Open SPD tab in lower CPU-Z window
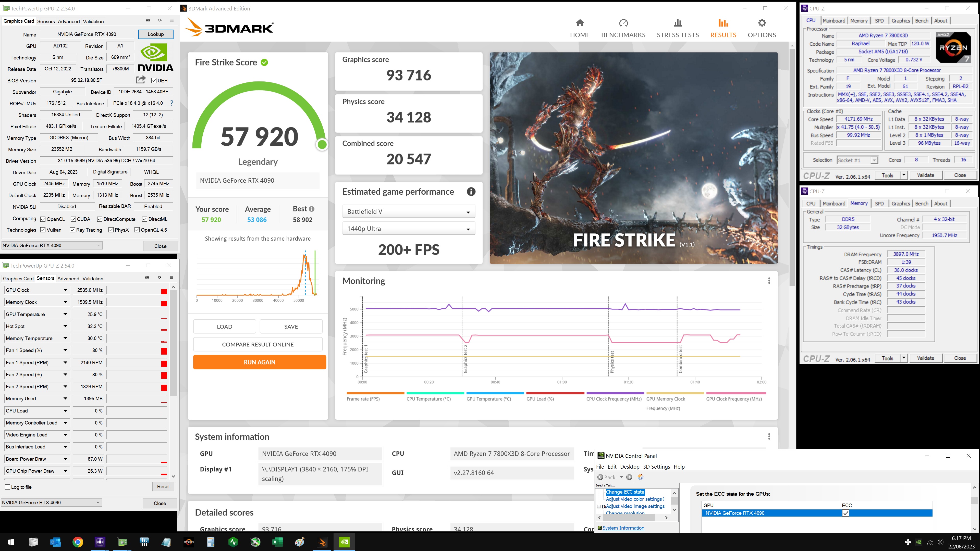Viewport: 980px width, 551px height. 879,204
